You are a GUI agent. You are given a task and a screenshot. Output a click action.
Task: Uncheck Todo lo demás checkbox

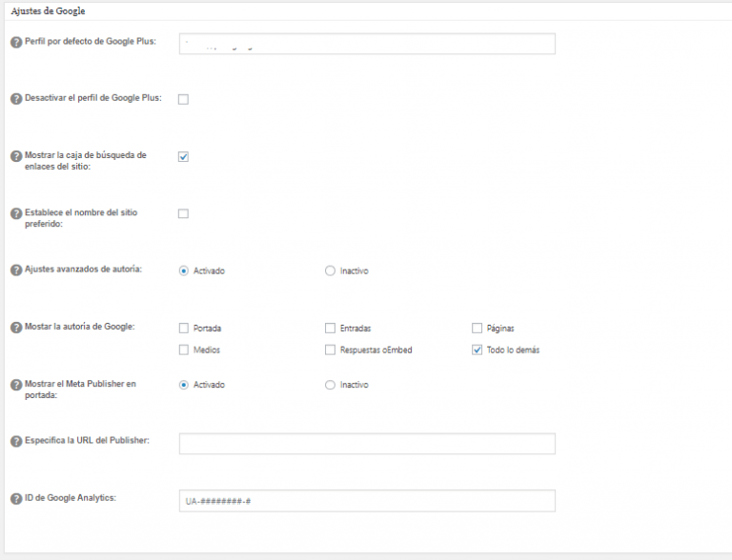click(x=477, y=350)
